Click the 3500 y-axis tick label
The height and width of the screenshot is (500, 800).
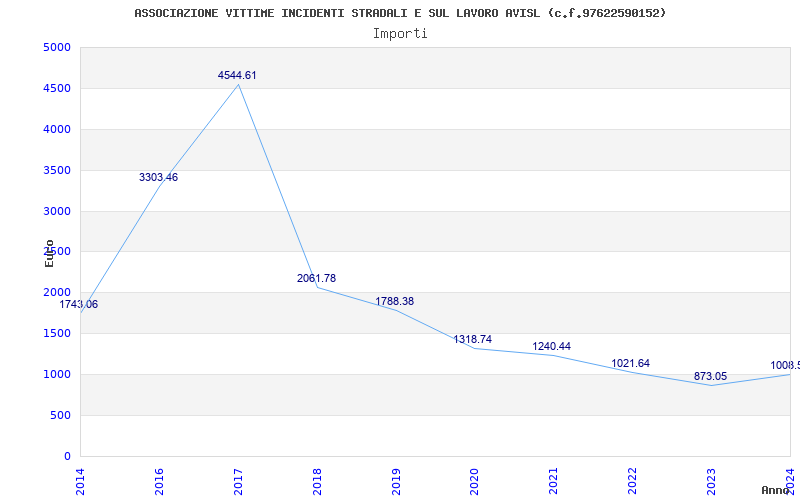click(57, 170)
